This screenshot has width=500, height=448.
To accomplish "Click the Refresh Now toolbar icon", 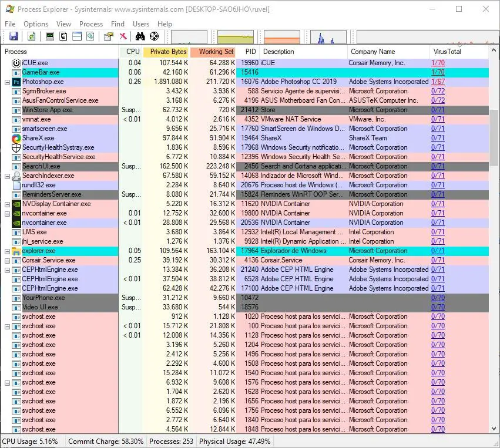I will (x=31, y=36).
